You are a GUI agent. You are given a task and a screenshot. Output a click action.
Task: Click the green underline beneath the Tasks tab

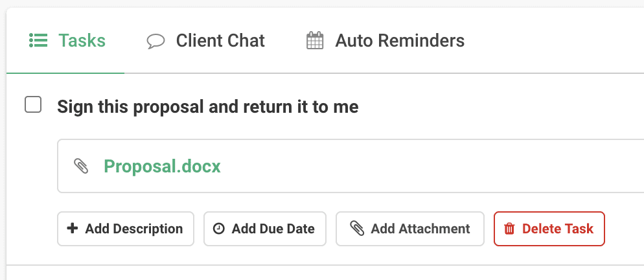(x=65, y=73)
